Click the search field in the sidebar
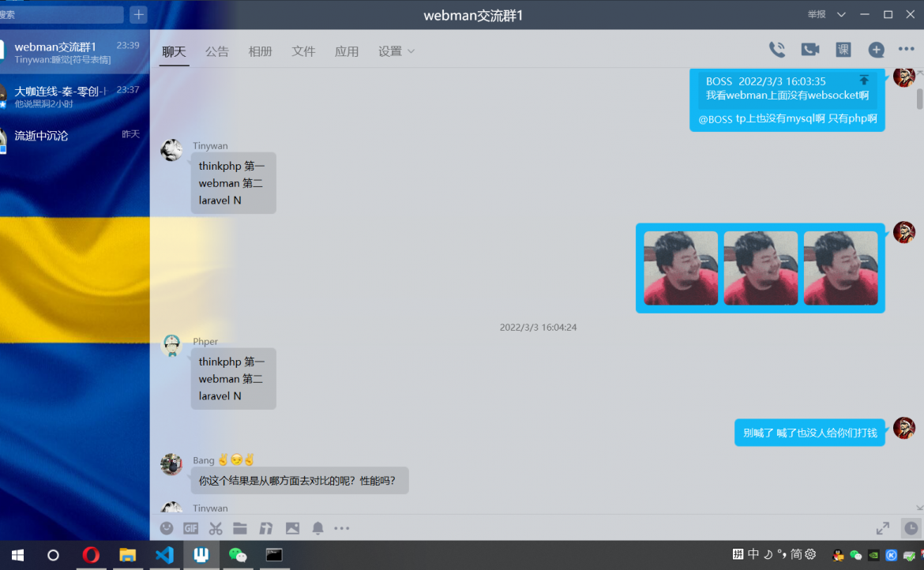This screenshot has height=570, width=924. (62, 15)
